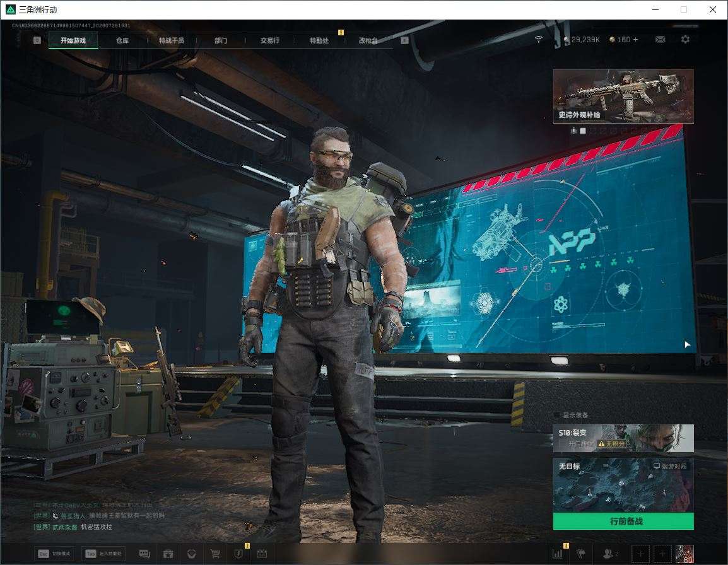Open the 史诗外观补给 banner thumbnail
This screenshot has height=565, width=728.
[623, 96]
